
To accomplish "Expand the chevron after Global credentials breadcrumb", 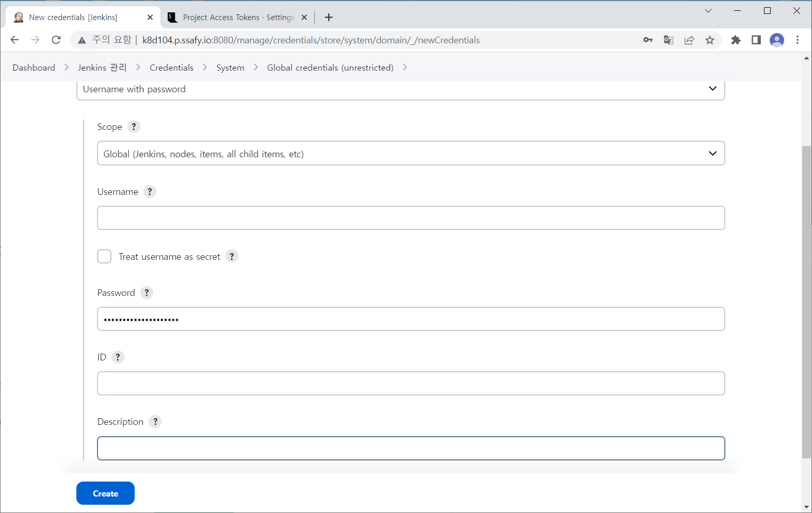I will click(405, 68).
